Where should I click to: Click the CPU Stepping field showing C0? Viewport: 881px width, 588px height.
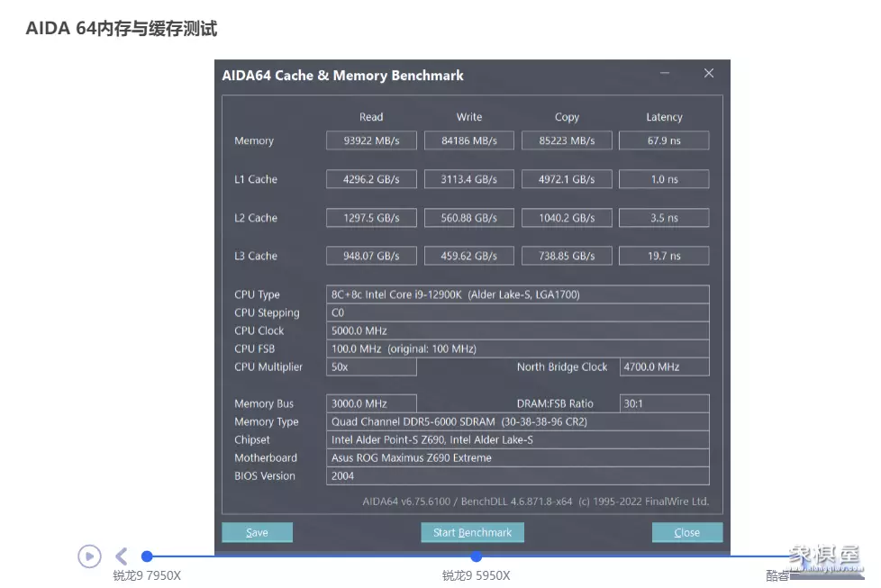tap(517, 312)
